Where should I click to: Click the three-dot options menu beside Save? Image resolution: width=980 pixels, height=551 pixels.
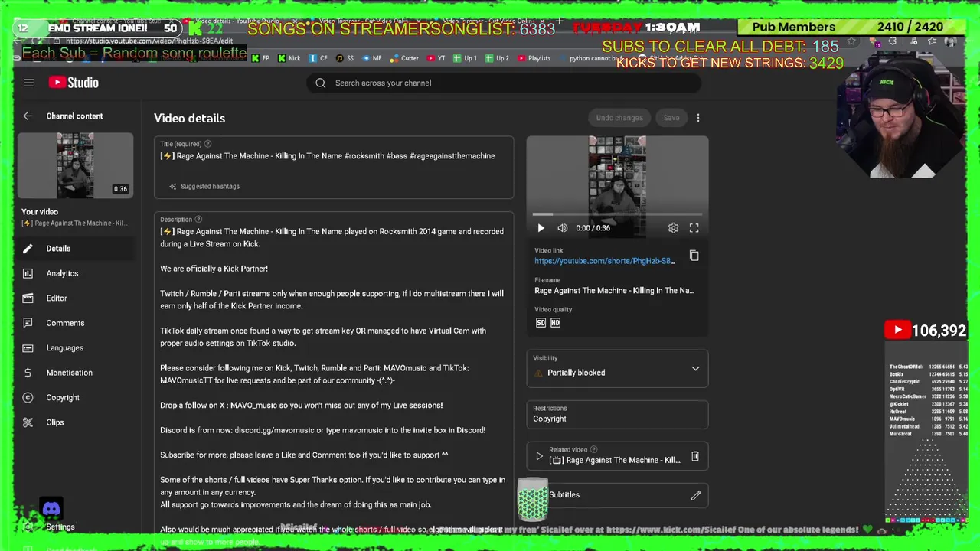(697, 118)
